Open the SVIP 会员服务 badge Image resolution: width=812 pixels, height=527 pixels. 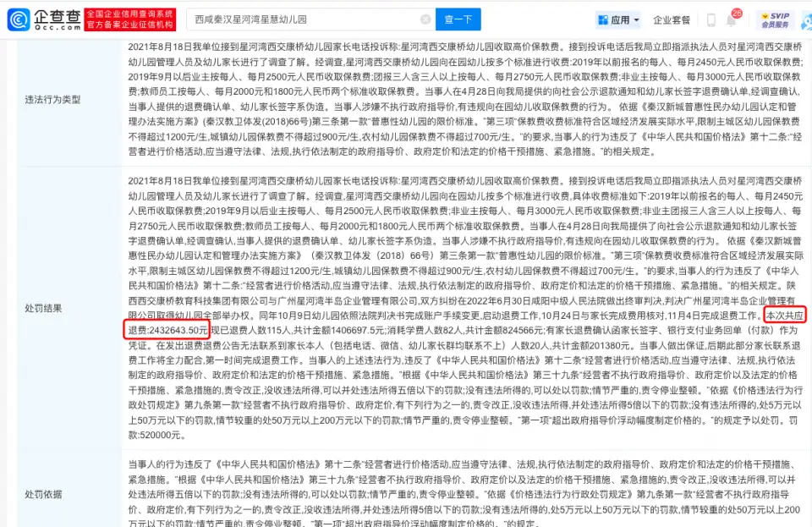pos(775,19)
